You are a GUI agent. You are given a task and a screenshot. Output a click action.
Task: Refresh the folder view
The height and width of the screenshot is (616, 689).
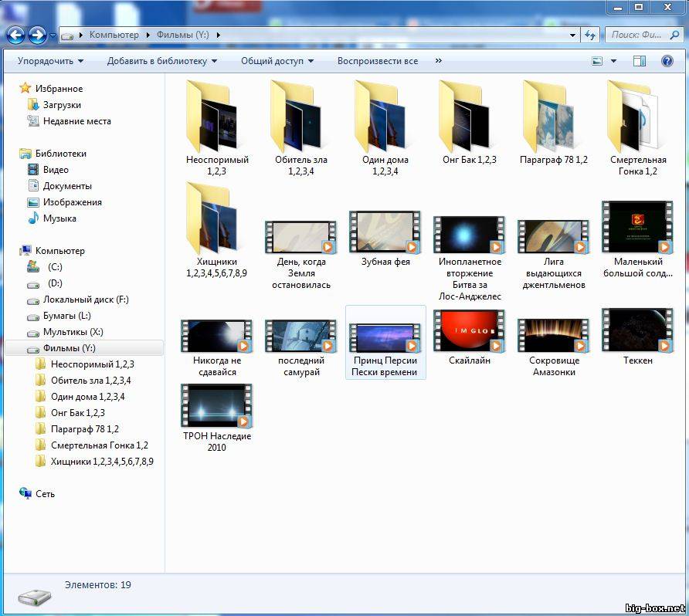click(x=589, y=36)
